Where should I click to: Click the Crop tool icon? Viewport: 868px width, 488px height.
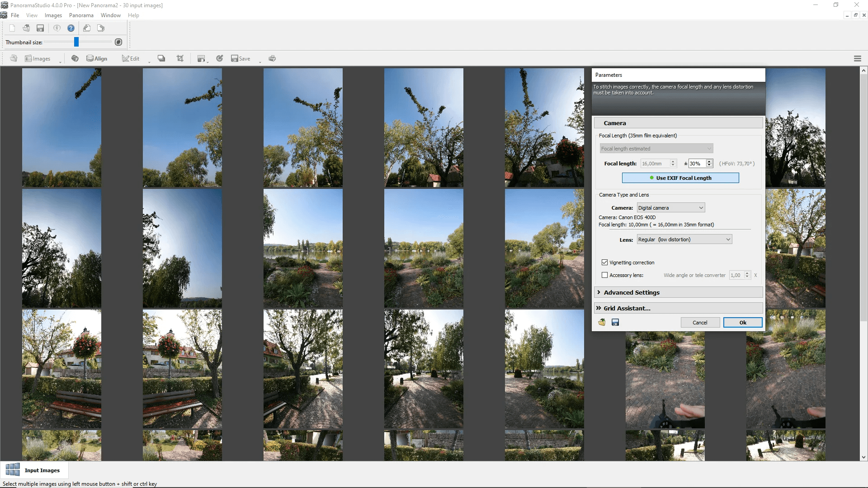179,58
